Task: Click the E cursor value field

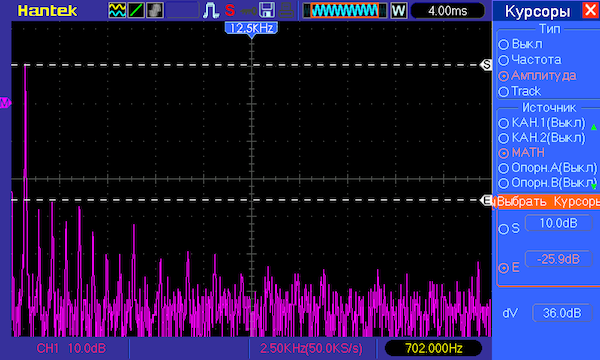Action: pyautogui.click(x=558, y=259)
